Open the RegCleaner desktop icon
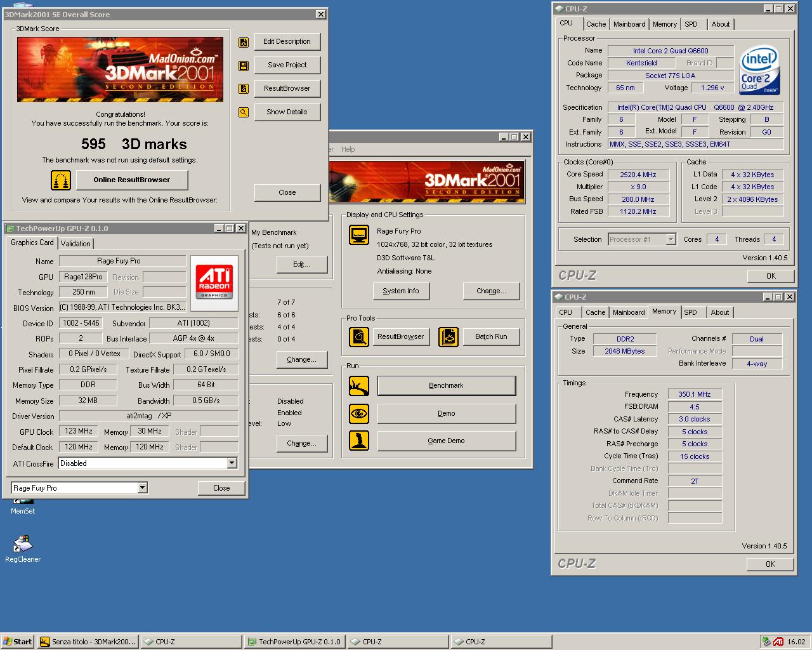The image size is (812, 650). (23, 549)
